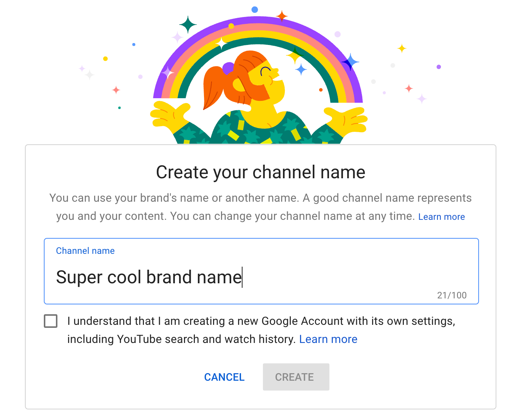Select the text Super cool brand name
The height and width of the screenshot is (420, 513).
coord(148,277)
